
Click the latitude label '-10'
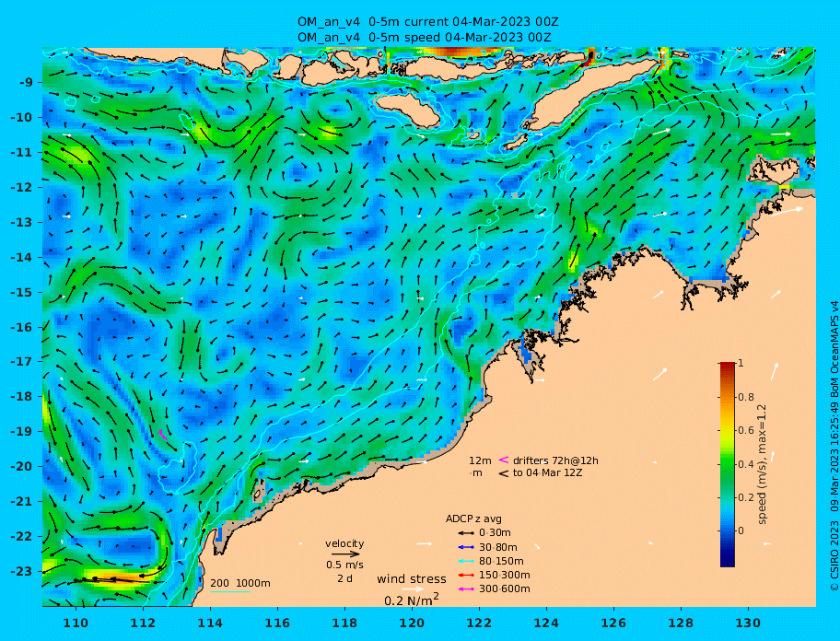24,117
